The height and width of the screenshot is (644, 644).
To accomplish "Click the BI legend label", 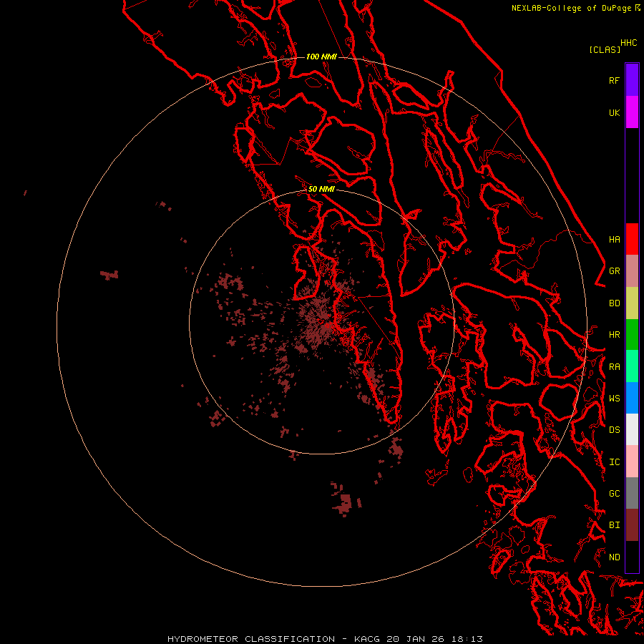I will 614,525.
